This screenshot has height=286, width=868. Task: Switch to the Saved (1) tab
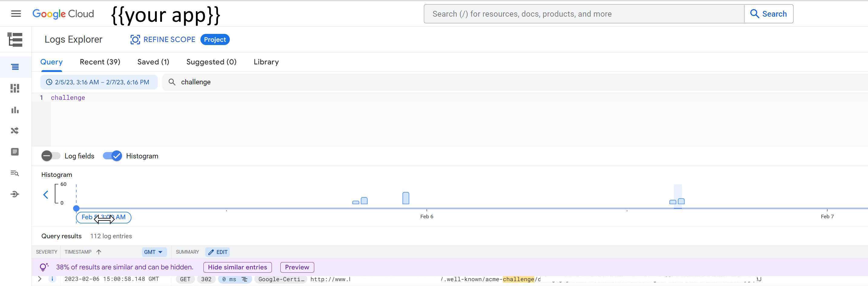[153, 62]
